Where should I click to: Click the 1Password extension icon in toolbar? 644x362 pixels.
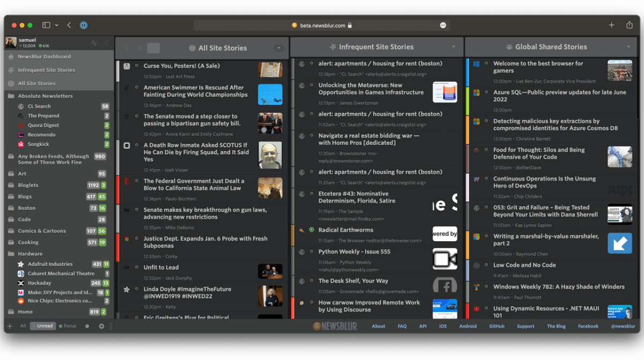tap(84, 25)
